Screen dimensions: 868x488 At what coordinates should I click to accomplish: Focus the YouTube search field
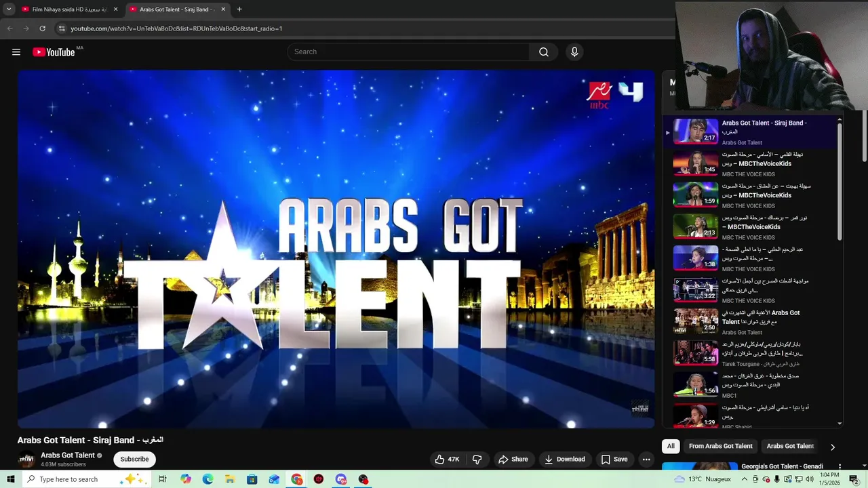click(x=409, y=52)
